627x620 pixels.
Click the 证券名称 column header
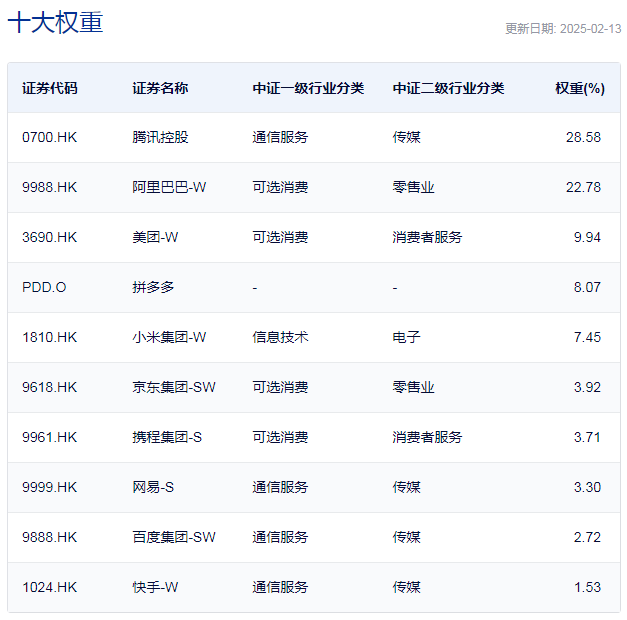(x=160, y=88)
